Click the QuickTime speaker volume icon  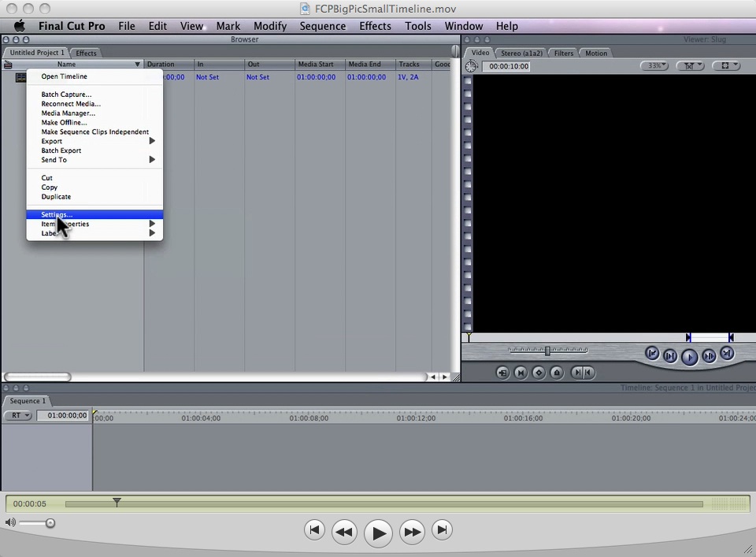10,522
